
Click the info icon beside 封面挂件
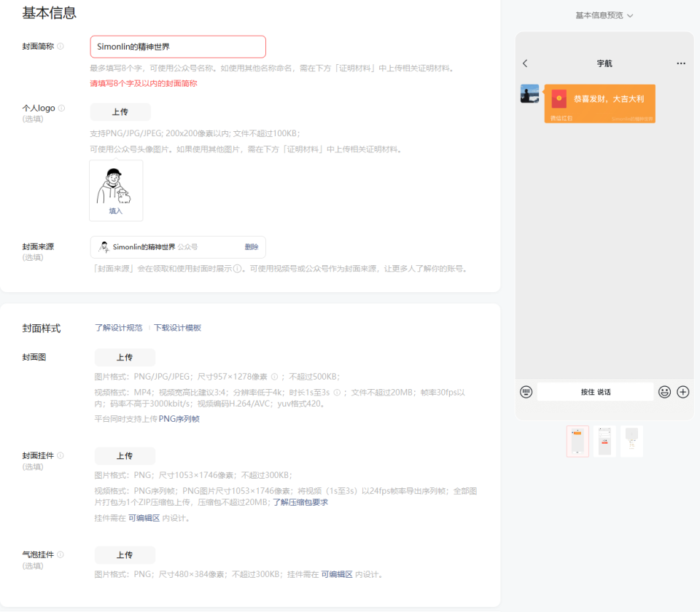point(61,455)
